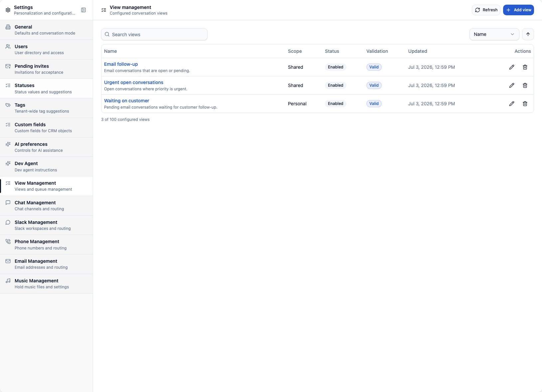The width and height of the screenshot is (542, 392).
Task: Click Valid badge in Urgent open conversations row
Action: pos(374,85)
